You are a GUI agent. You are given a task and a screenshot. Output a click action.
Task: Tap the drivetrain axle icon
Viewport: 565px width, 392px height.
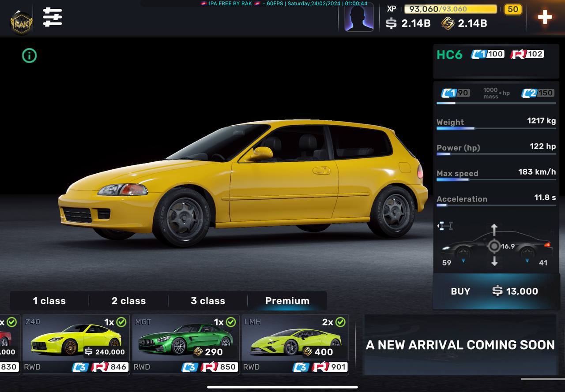pos(445,226)
